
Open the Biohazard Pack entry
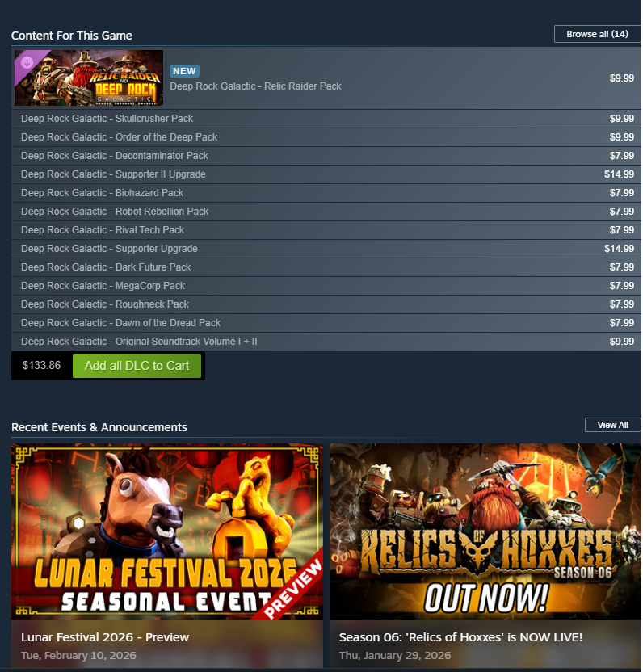326,193
